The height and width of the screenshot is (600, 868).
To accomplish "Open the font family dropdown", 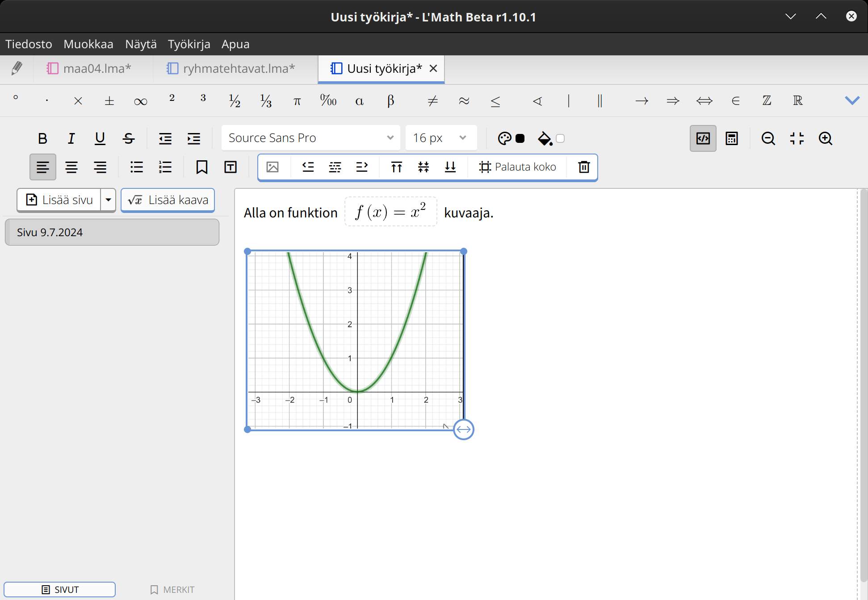I will pos(311,138).
